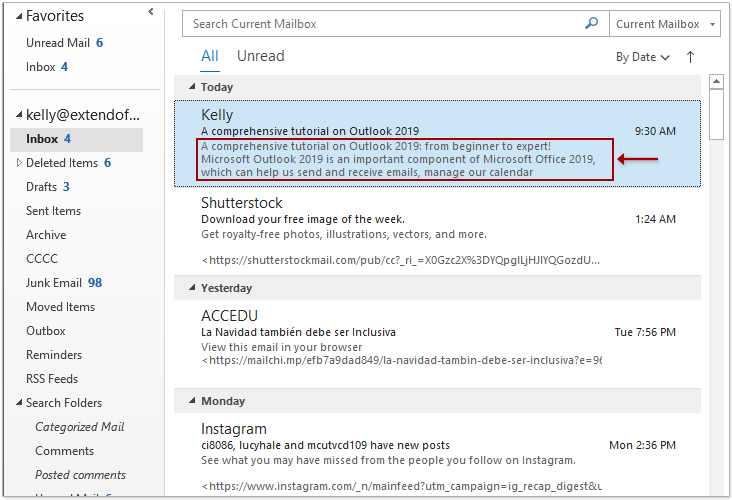This screenshot has height=500, width=732.
Task: Click the search magnifier icon
Action: point(591,23)
